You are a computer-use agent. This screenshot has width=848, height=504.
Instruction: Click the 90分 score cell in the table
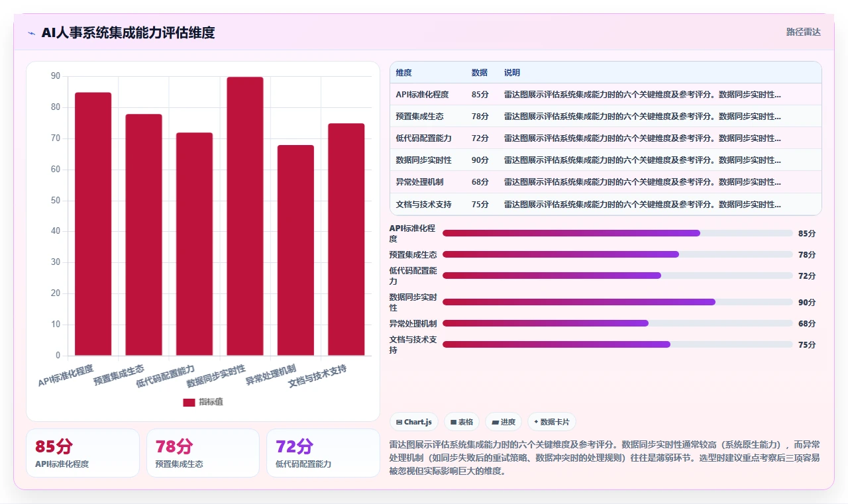(x=480, y=160)
